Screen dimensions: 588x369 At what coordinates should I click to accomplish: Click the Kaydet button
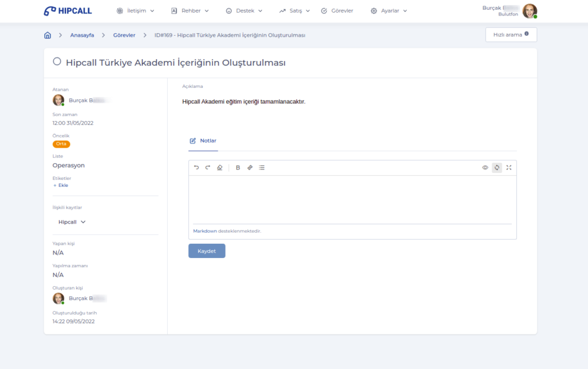click(x=207, y=251)
